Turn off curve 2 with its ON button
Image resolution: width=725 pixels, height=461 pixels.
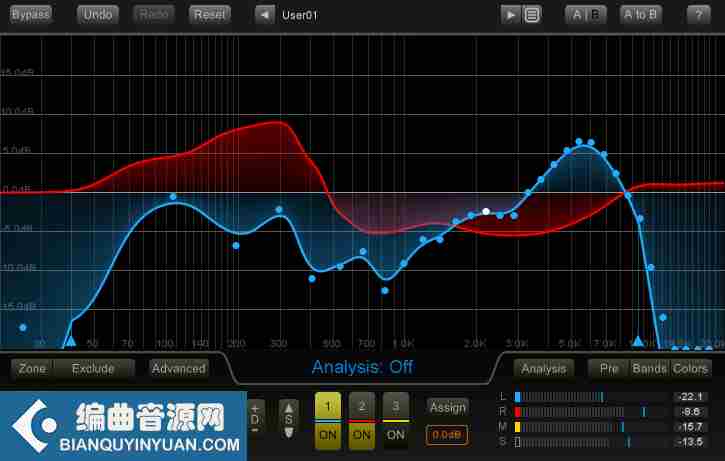click(362, 435)
